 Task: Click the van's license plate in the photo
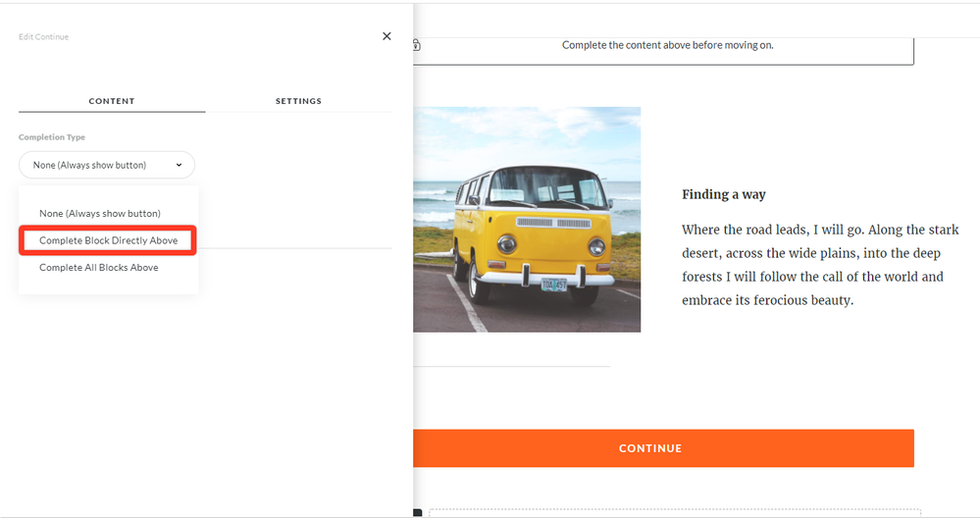(553, 285)
